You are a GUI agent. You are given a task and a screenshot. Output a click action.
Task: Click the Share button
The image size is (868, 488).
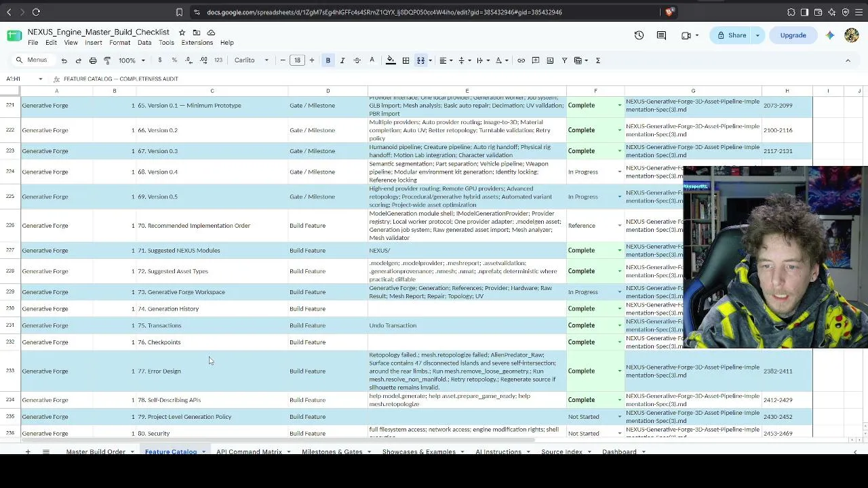(732, 35)
